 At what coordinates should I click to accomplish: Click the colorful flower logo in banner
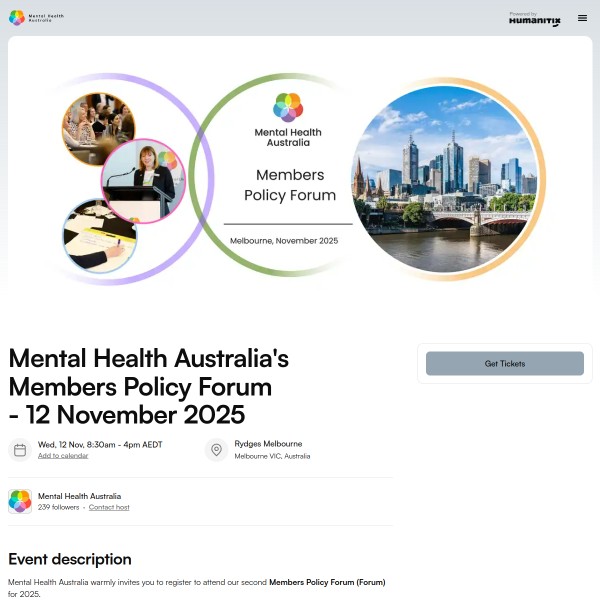pos(288,107)
